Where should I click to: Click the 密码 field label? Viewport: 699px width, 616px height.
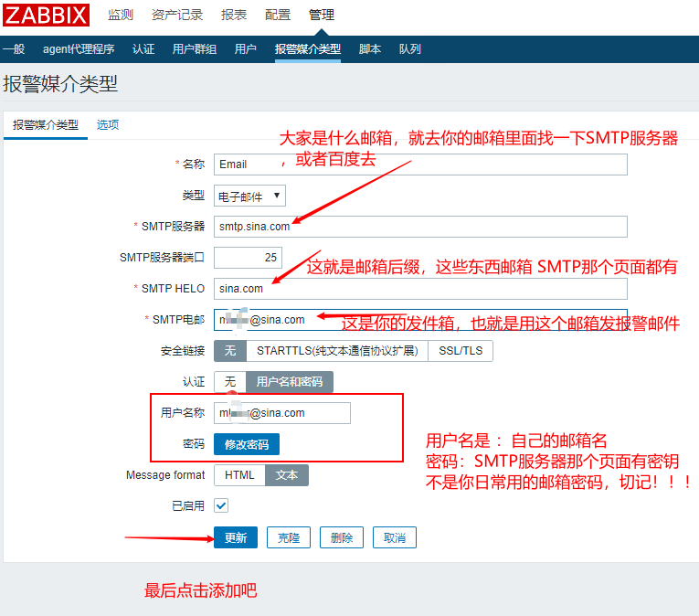point(194,444)
